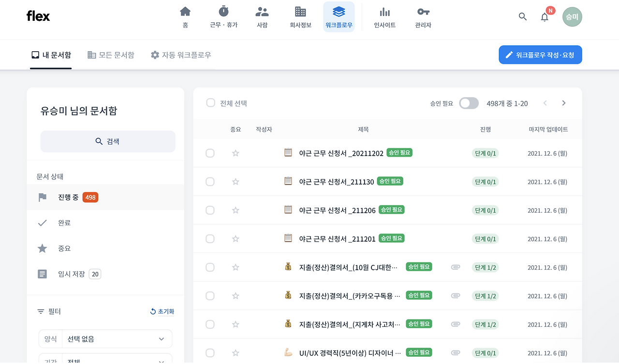The height and width of the screenshot is (364, 619).
Task: Select 완료 document status
Action: [x=105, y=223]
